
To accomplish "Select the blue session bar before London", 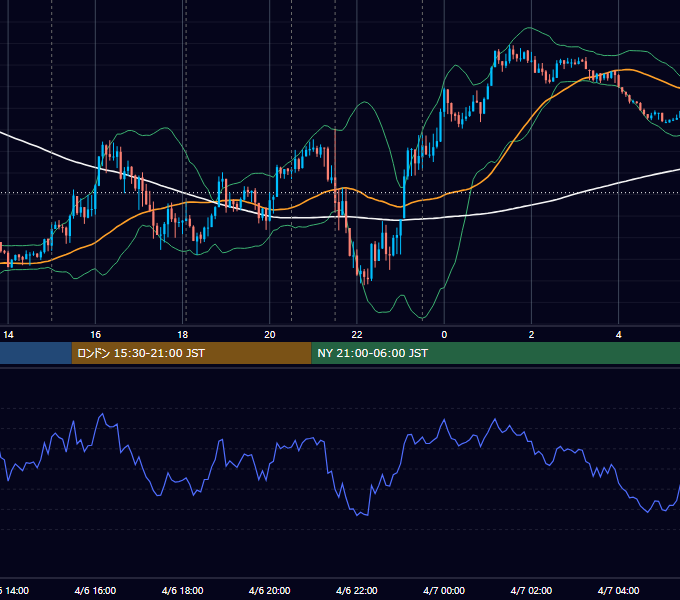I will click(x=36, y=353).
